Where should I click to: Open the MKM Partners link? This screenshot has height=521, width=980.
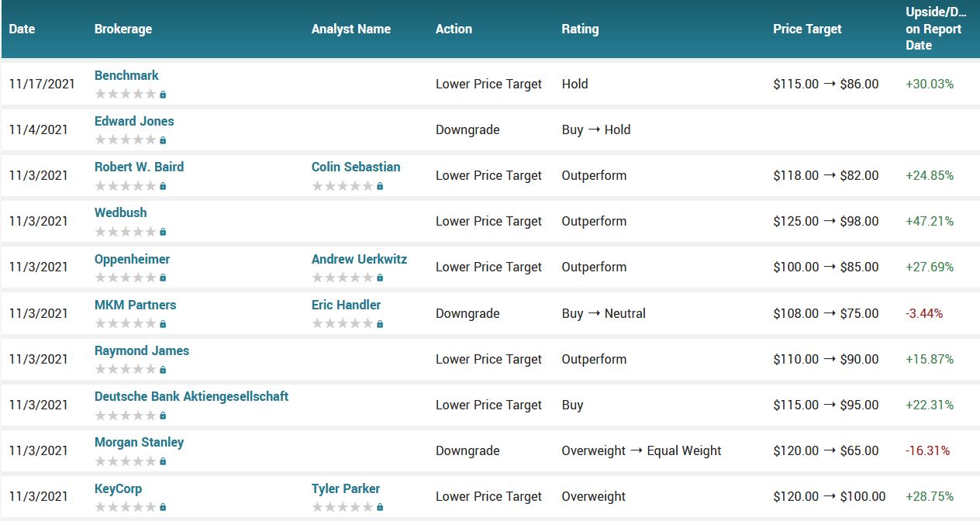coord(135,305)
